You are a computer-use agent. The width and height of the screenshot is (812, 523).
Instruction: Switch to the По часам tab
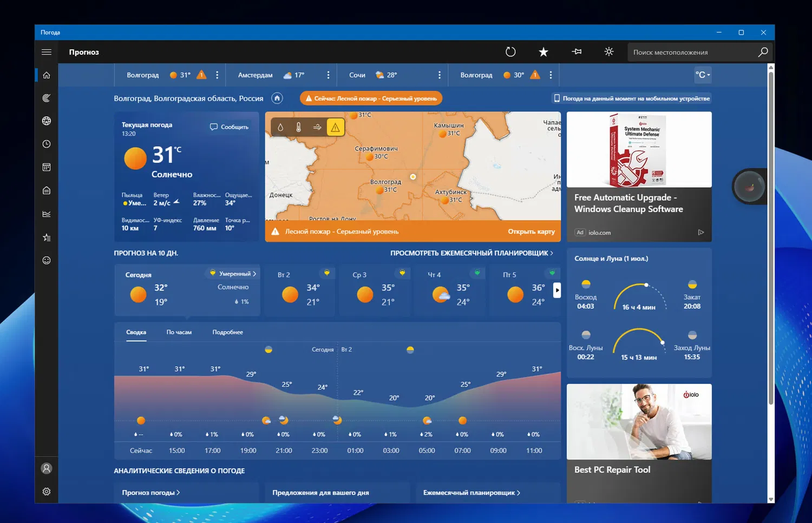coord(179,332)
